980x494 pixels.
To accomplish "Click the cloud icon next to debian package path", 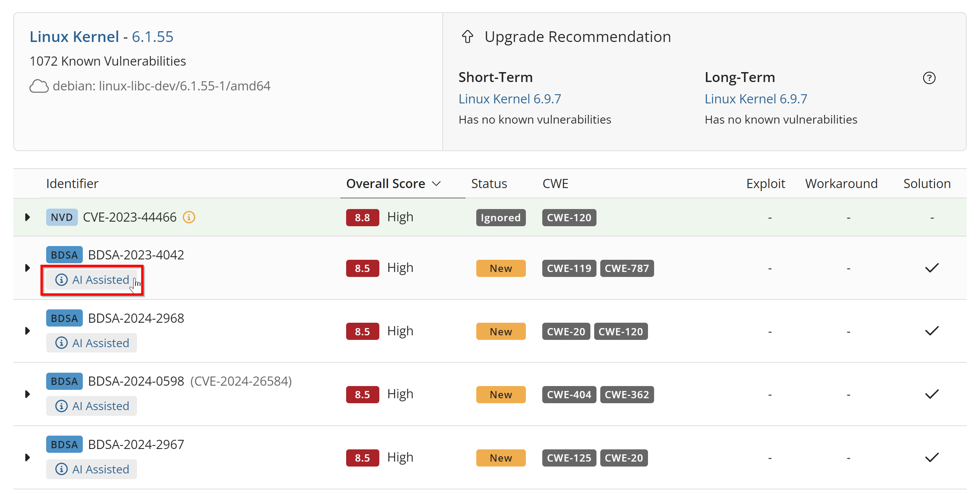I will point(39,86).
